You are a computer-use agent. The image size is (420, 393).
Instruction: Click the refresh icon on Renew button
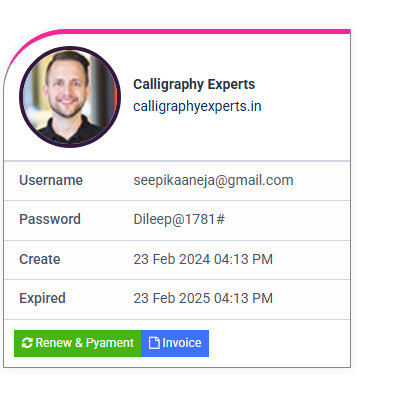[27, 343]
